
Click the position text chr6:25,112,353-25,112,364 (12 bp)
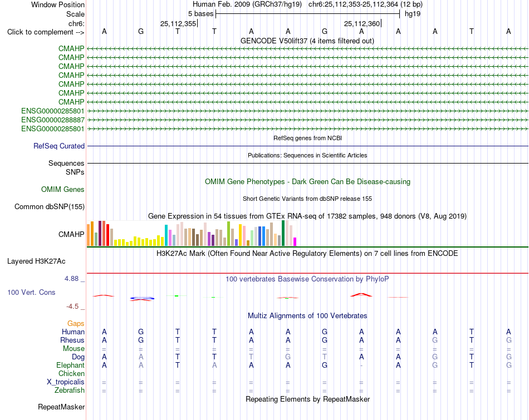pyautogui.click(x=365, y=4)
